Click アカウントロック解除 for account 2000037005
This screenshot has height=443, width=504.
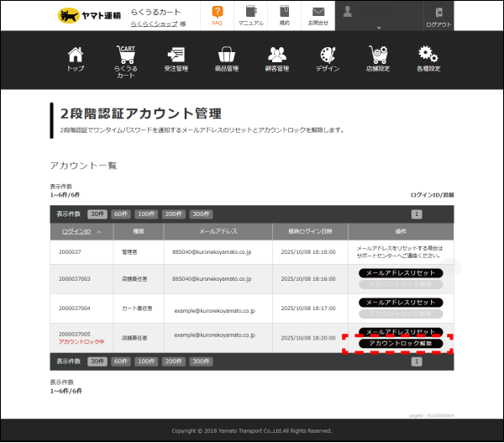tap(401, 344)
